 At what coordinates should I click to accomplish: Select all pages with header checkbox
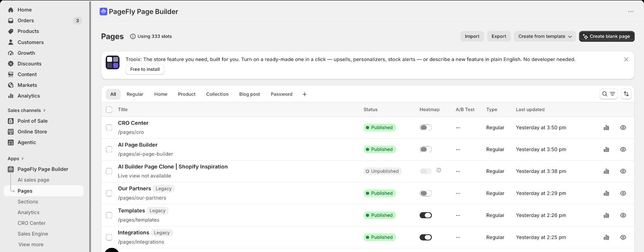109,110
